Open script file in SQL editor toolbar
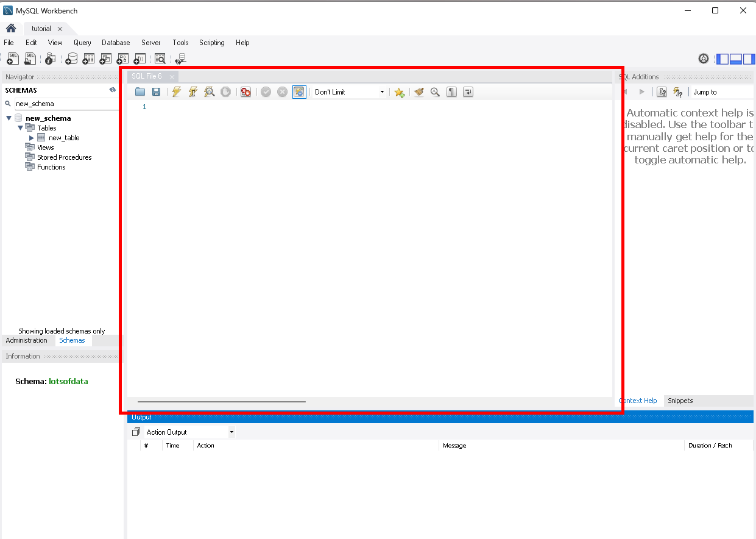The width and height of the screenshot is (756, 539). tap(140, 92)
